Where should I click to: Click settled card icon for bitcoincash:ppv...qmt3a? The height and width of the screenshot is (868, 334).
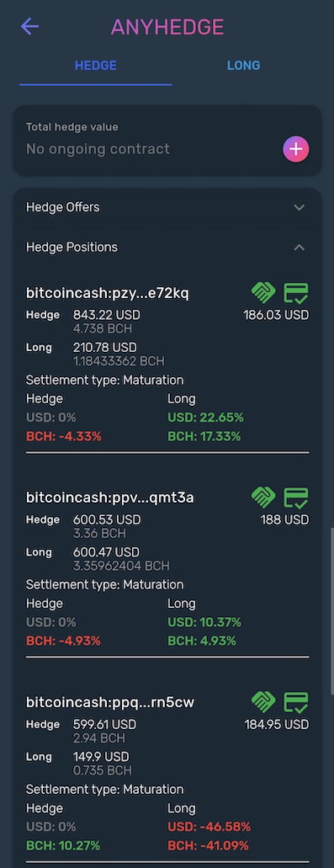(x=296, y=497)
